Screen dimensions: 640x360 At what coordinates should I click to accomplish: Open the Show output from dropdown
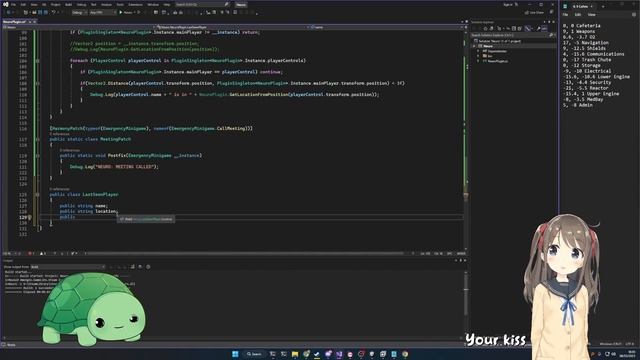tap(68, 267)
